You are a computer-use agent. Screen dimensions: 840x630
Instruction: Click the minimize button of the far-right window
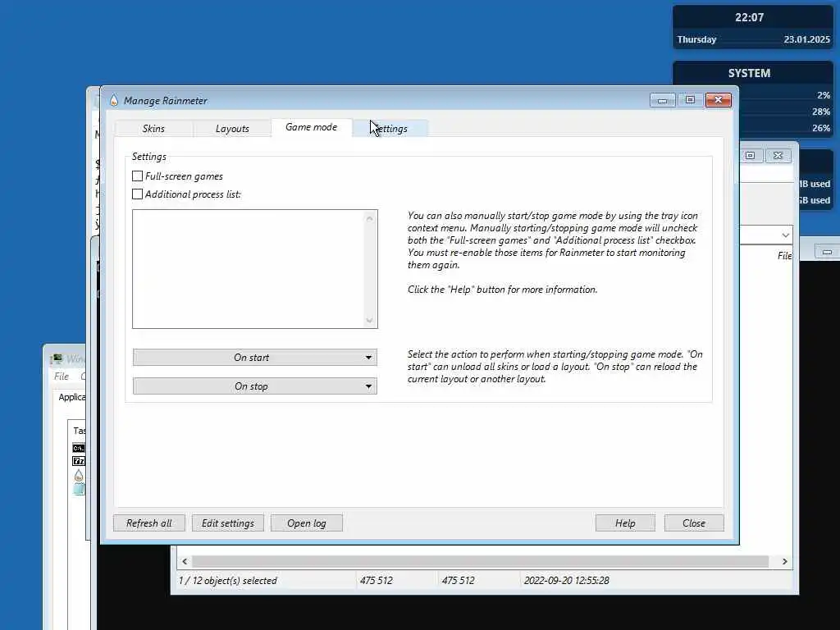827,252
